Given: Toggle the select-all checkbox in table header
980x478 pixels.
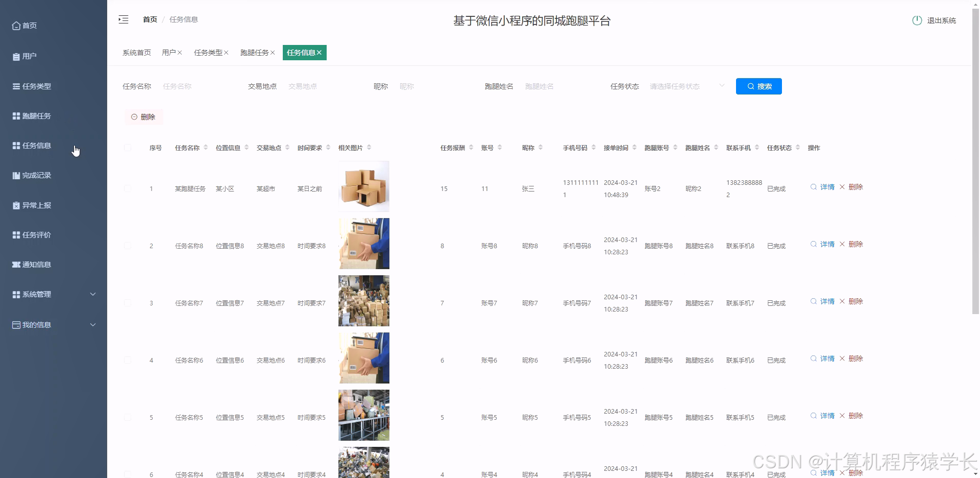Looking at the screenshot, I should [128, 148].
